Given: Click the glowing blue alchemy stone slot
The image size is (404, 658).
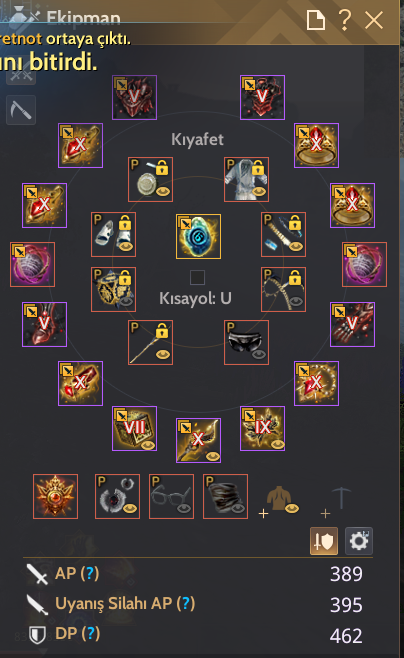Looking at the screenshot, I should (x=198, y=236).
